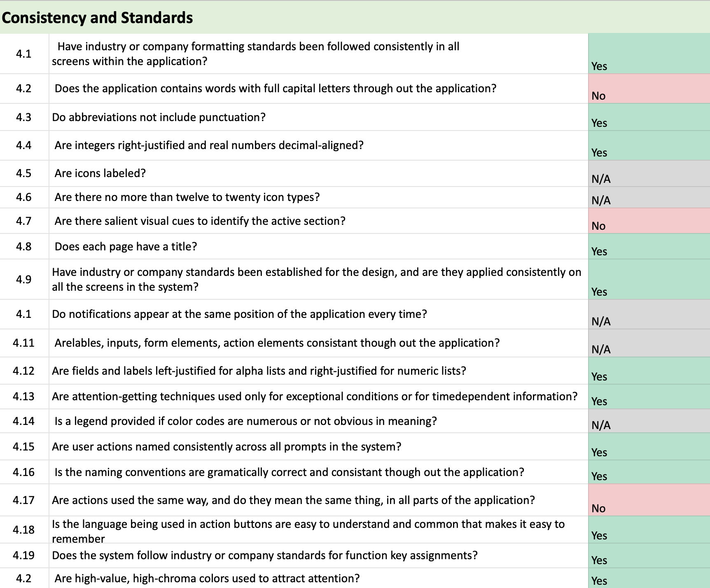Select the row number cell 4.11
This screenshot has height=588, width=710.
click(23, 343)
